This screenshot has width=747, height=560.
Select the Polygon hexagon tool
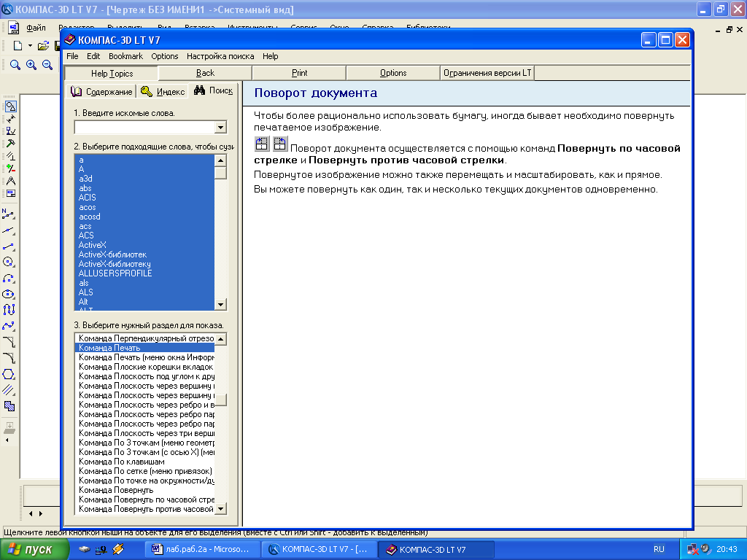pos(9,374)
